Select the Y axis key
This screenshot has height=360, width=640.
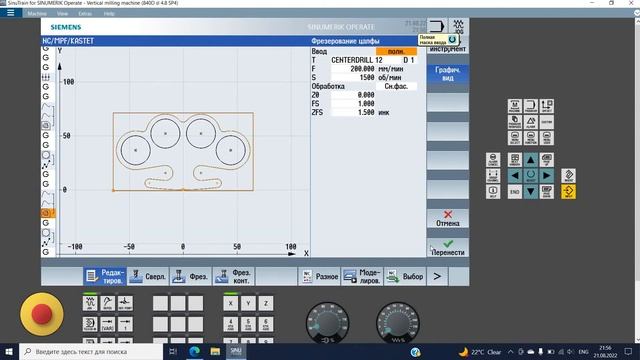coord(248,303)
